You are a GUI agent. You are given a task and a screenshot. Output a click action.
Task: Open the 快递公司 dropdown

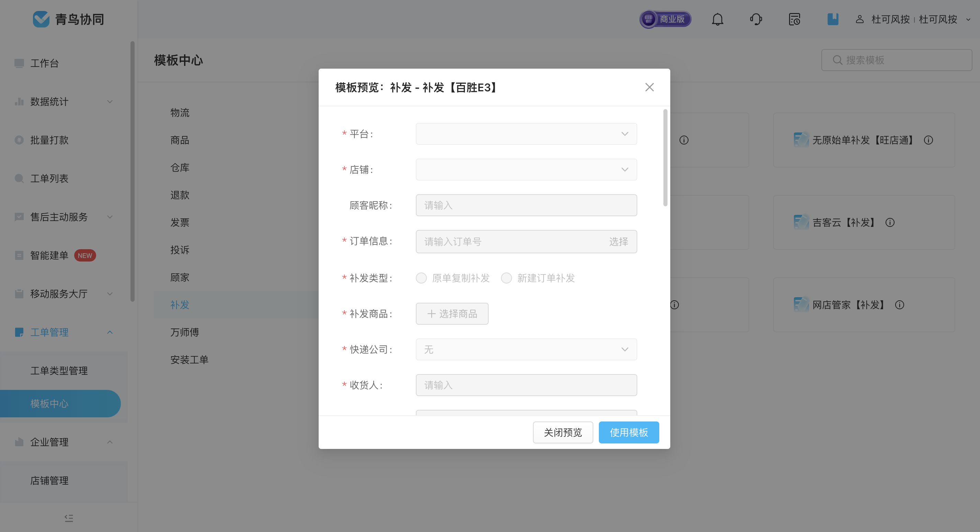click(526, 349)
